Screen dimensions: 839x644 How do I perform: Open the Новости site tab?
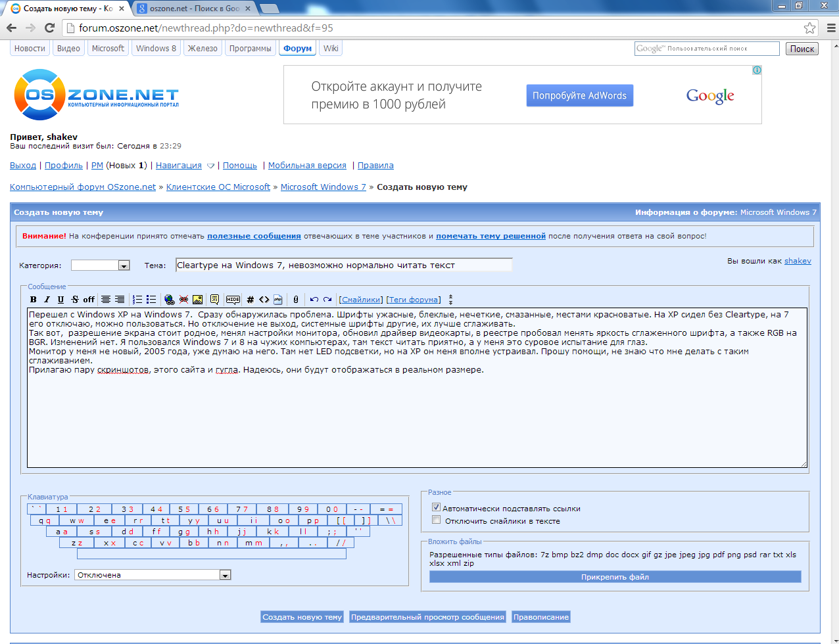pos(30,49)
